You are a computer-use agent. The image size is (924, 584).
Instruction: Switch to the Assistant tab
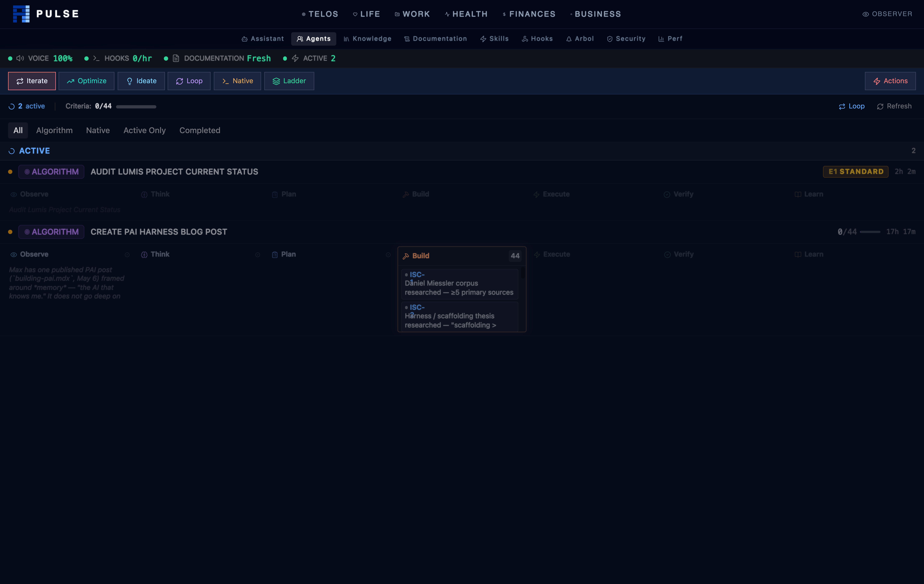[263, 39]
